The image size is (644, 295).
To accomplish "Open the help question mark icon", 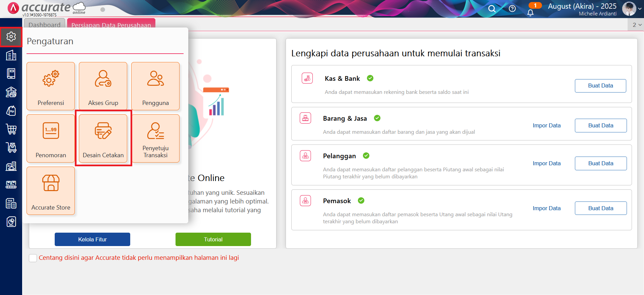I will [x=512, y=9].
